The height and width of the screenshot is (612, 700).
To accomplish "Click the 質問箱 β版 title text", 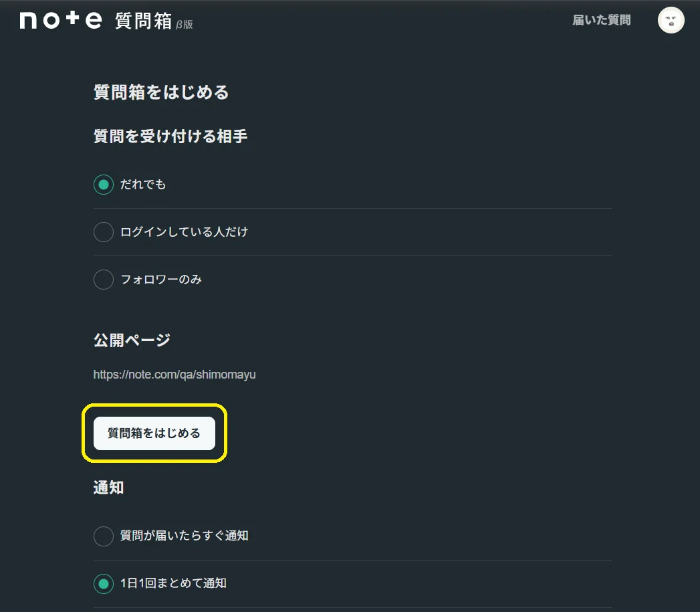I will (x=154, y=21).
